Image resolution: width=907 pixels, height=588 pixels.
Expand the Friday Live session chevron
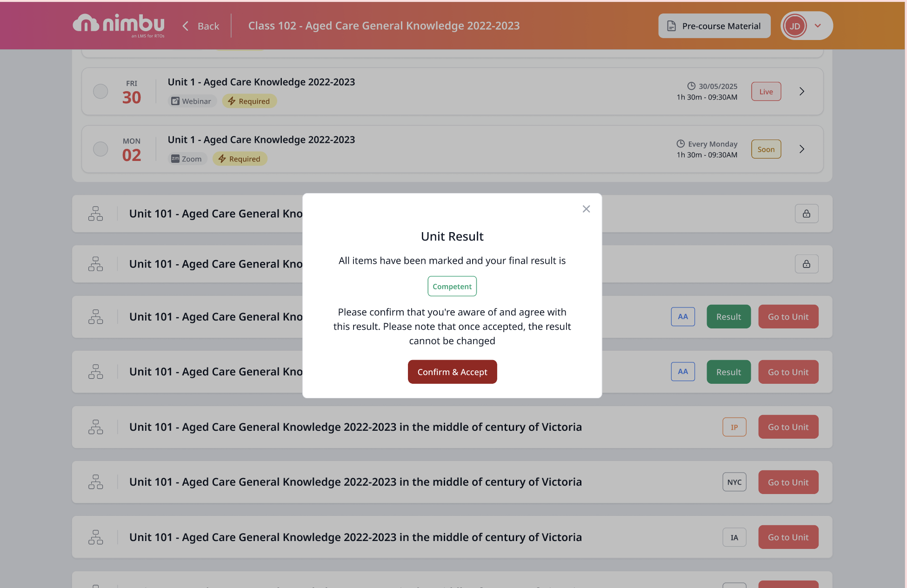pyautogui.click(x=801, y=91)
